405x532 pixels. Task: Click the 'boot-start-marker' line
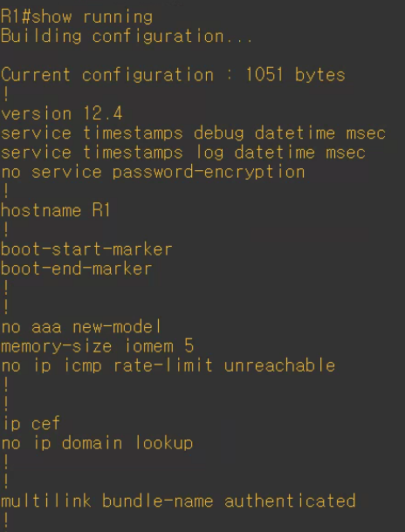click(x=86, y=249)
